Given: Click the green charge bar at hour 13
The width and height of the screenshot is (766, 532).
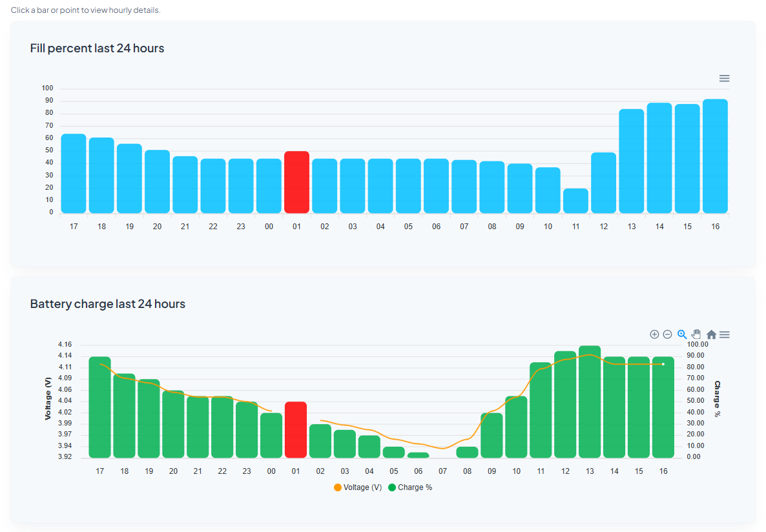Looking at the screenshot, I should (590, 400).
